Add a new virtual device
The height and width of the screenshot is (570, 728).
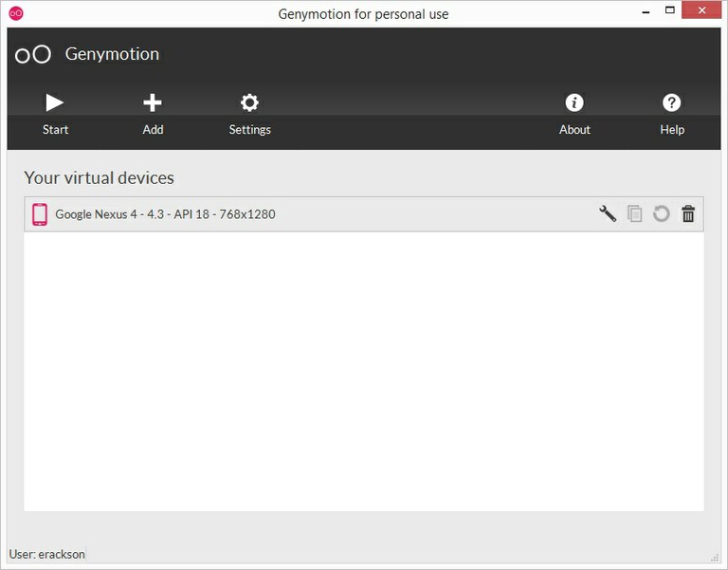click(153, 114)
